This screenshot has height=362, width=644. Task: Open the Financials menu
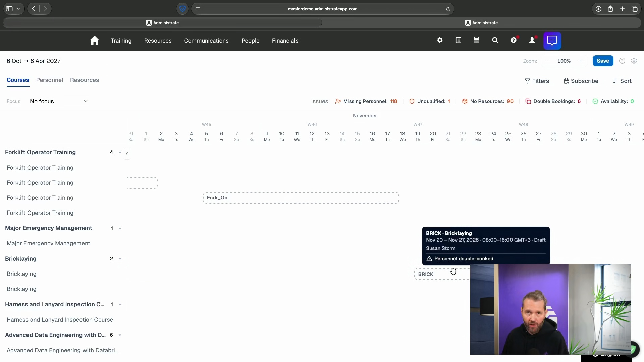[x=285, y=41]
